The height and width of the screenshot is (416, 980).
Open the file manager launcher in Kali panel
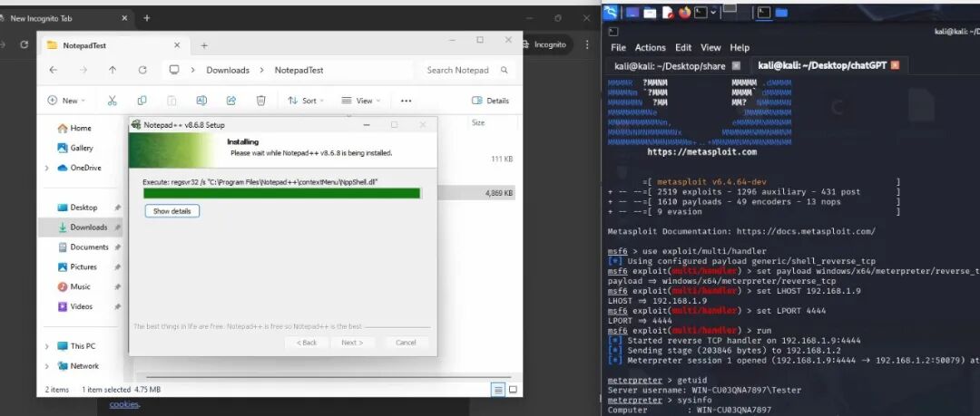[650, 12]
